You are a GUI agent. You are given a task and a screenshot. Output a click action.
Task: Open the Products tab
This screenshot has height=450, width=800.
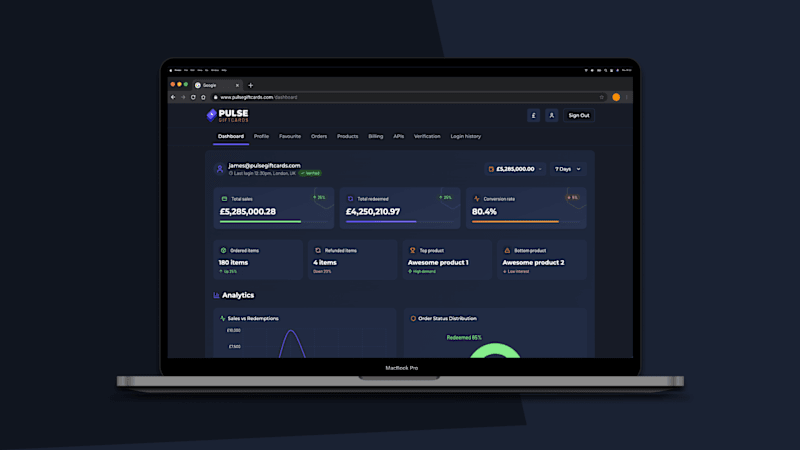(347, 136)
